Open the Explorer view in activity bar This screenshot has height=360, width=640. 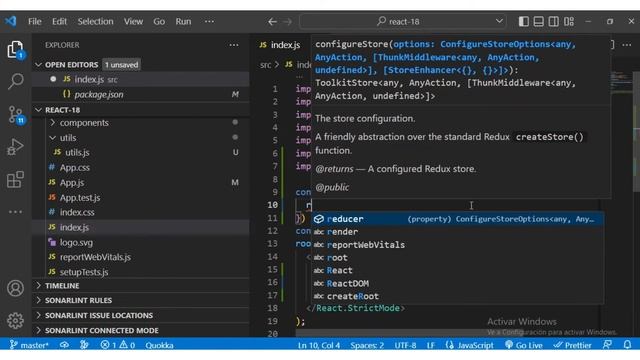coord(15,50)
